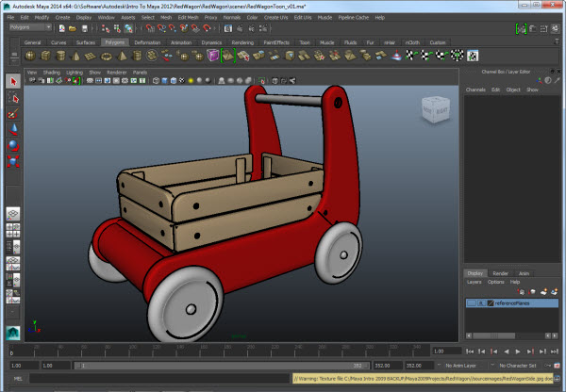Create a polygon cube from shelf
The image size is (566, 392).
pyautogui.click(x=46, y=56)
